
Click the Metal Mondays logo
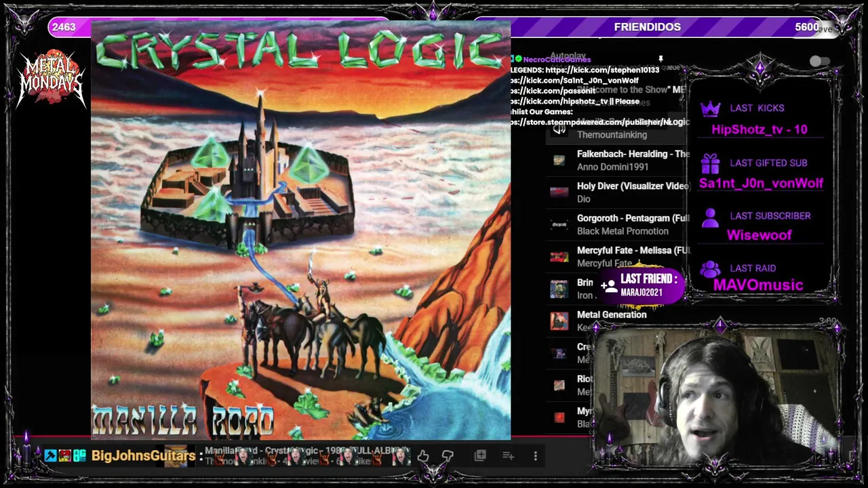(51, 79)
